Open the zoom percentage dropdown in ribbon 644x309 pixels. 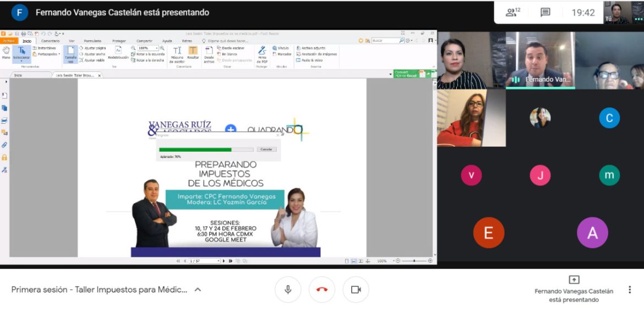[x=156, y=48]
